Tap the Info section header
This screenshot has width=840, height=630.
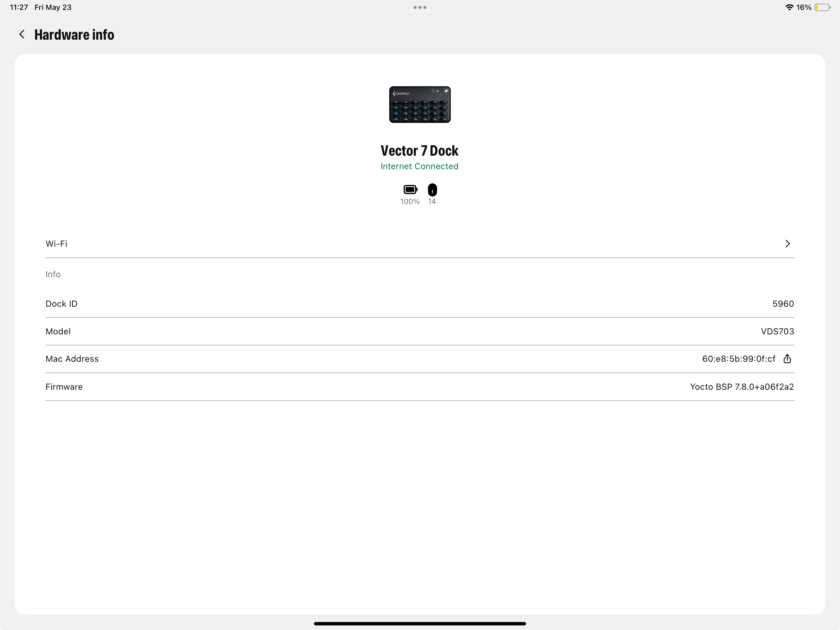pyautogui.click(x=53, y=274)
